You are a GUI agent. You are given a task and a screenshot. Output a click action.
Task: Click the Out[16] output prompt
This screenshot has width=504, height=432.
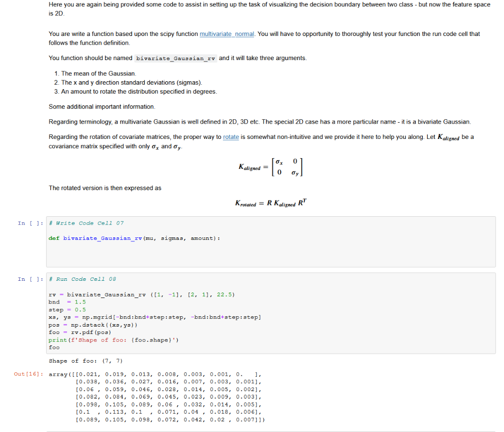tap(28, 374)
